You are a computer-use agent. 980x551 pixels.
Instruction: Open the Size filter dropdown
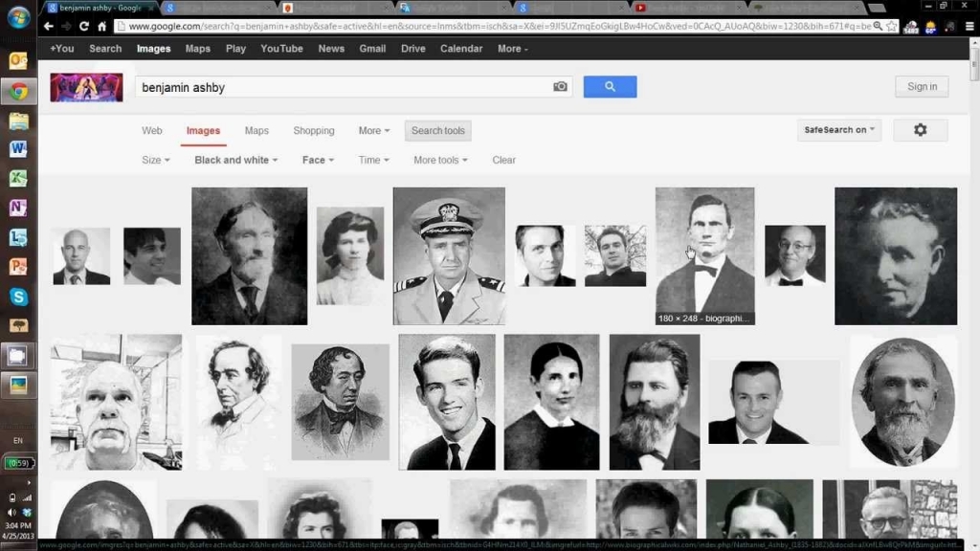[154, 160]
